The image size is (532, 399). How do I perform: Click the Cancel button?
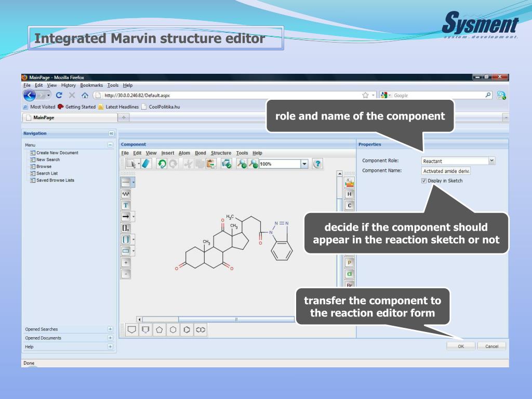[491, 347]
